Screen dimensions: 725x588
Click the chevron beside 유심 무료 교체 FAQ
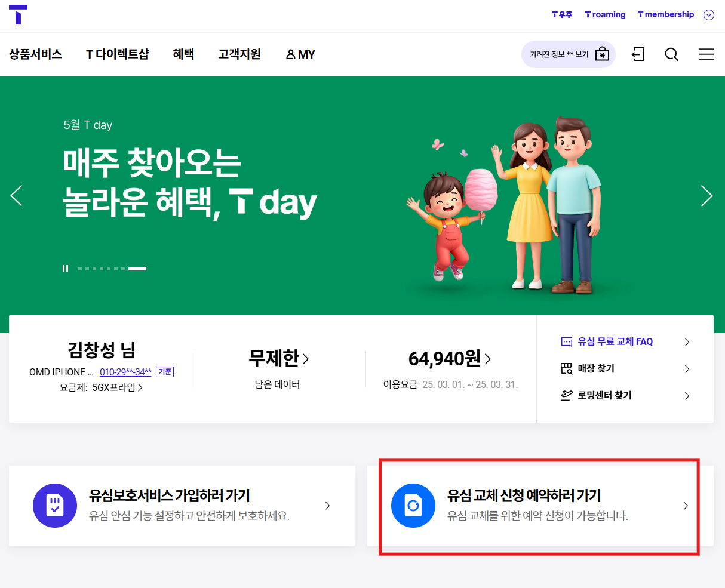tap(687, 342)
